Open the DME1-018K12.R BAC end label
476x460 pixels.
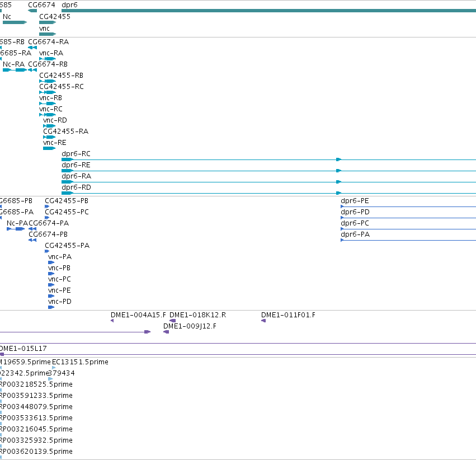tap(197, 315)
